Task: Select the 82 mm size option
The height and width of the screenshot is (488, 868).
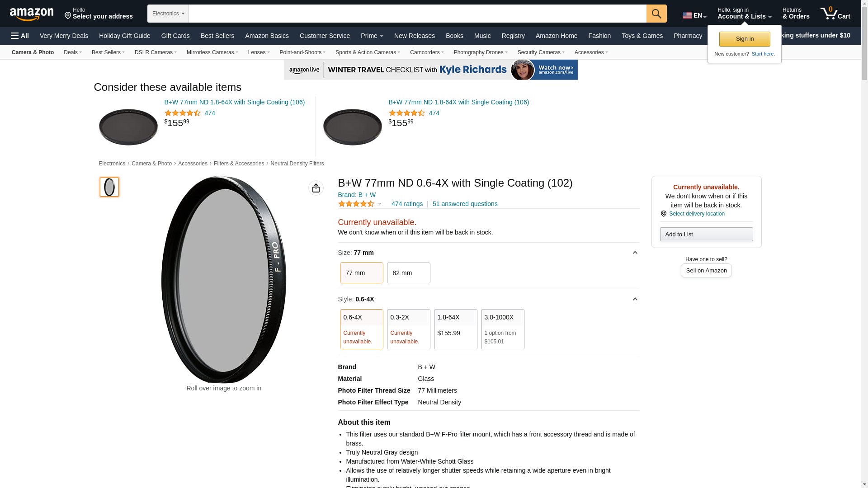Action: pos(408,273)
